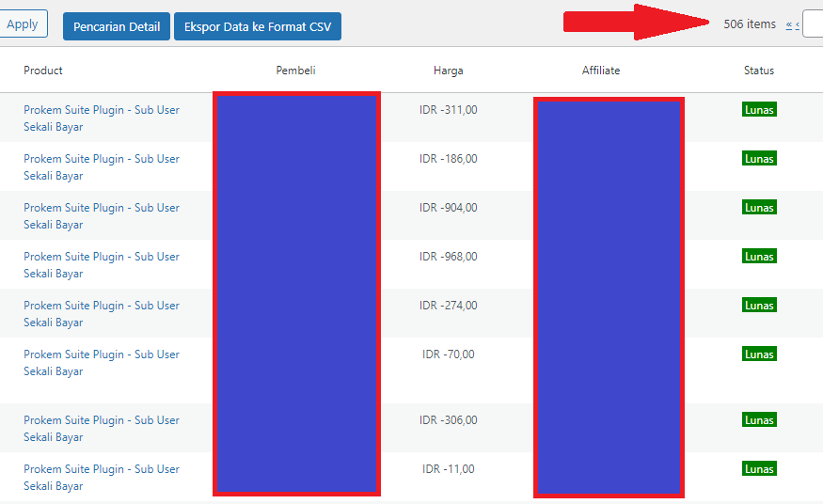The width and height of the screenshot is (823, 504).
Task: Click the Pembeli column header
Action: pos(295,71)
